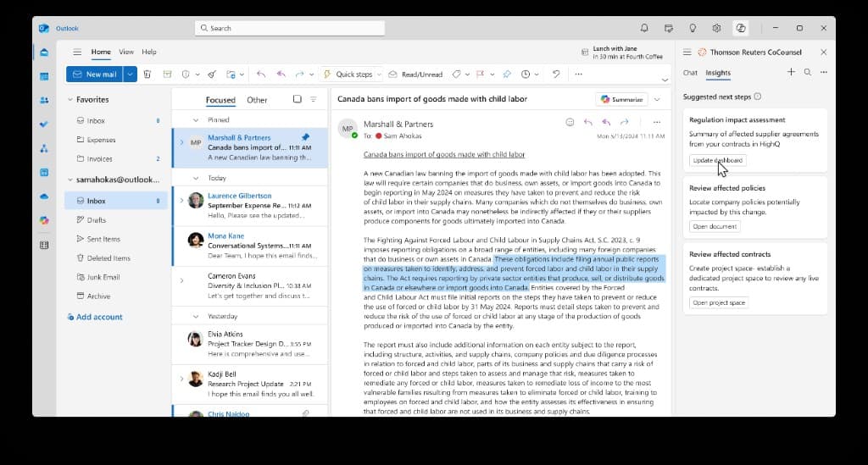Switch to the Home ribbon tab
Image resolution: width=868 pixels, height=465 pixels.
[101, 52]
